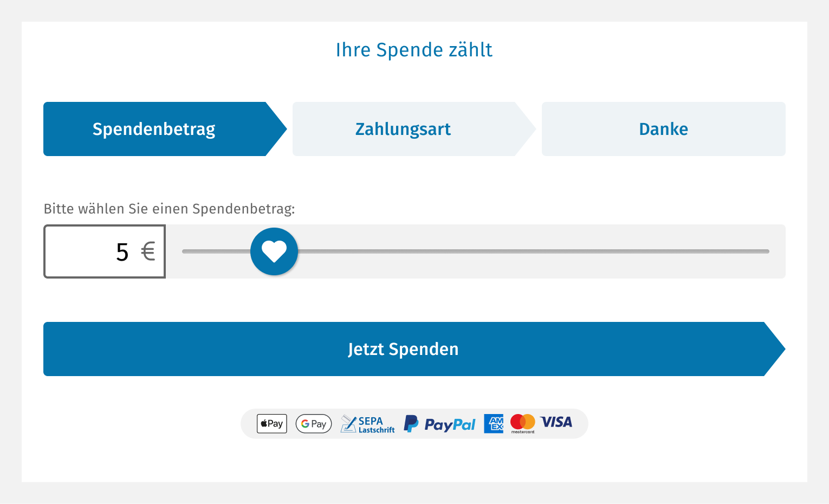Select the Spendenbetrag step tab
The image size is (829, 504).
[154, 129]
